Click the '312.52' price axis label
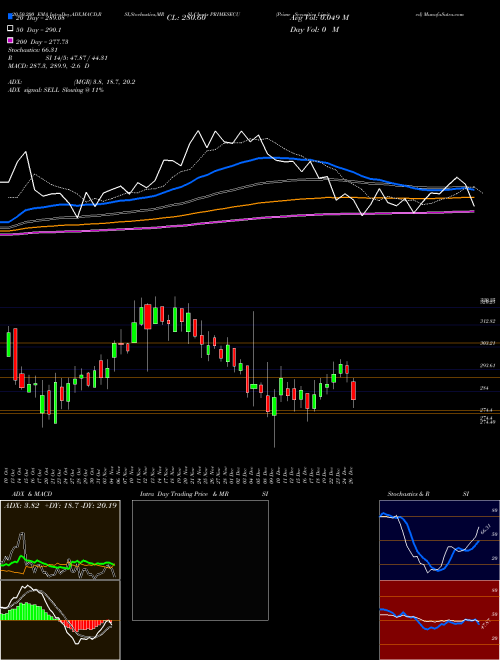500x660 pixels. pos(488,321)
